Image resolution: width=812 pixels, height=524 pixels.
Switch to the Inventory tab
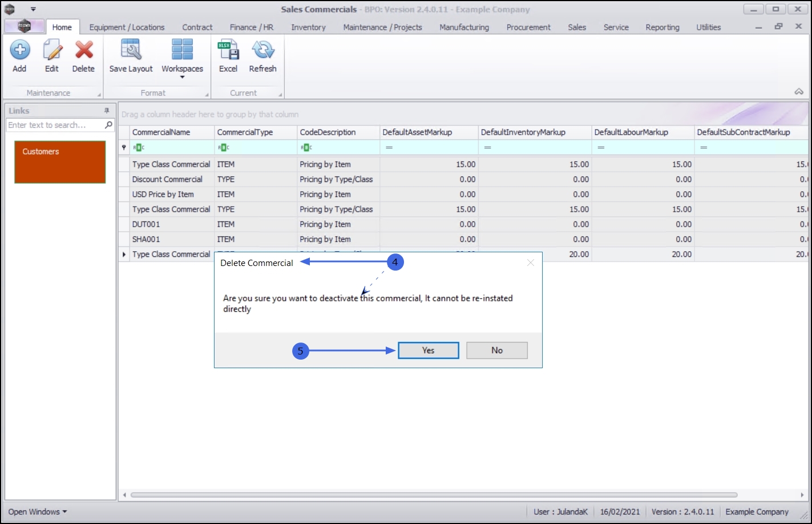click(308, 27)
